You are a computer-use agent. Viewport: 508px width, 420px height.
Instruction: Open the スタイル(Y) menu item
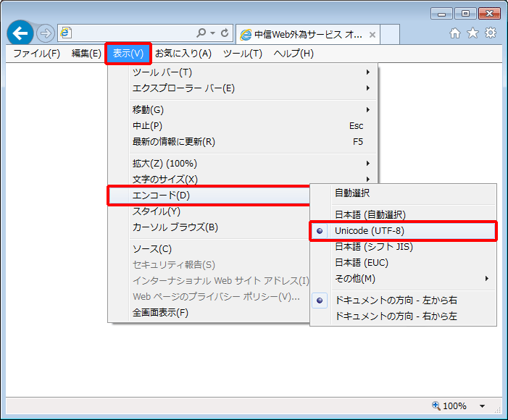(209, 211)
